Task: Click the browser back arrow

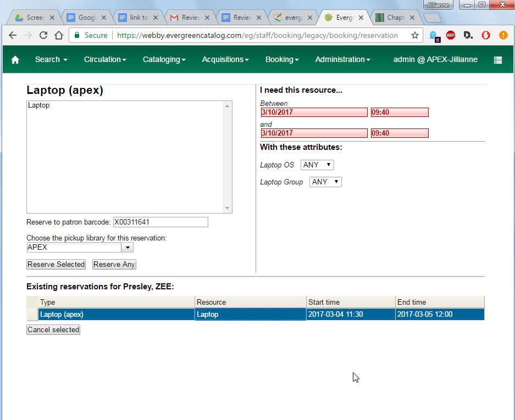Action: coord(13,35)
